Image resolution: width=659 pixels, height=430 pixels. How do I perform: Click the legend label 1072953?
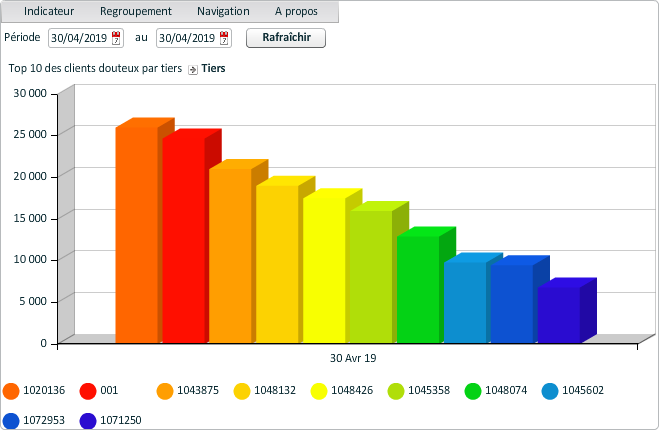coord(44,420)
